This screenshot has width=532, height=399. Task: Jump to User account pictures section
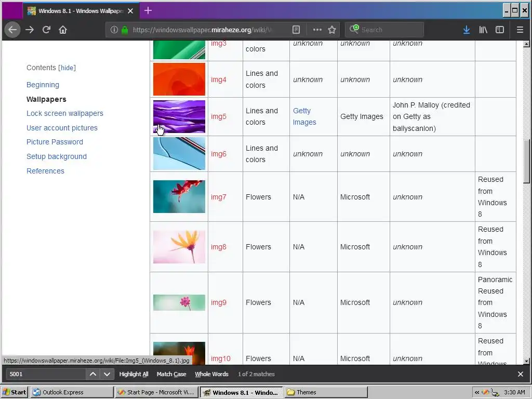pos(62,128)
